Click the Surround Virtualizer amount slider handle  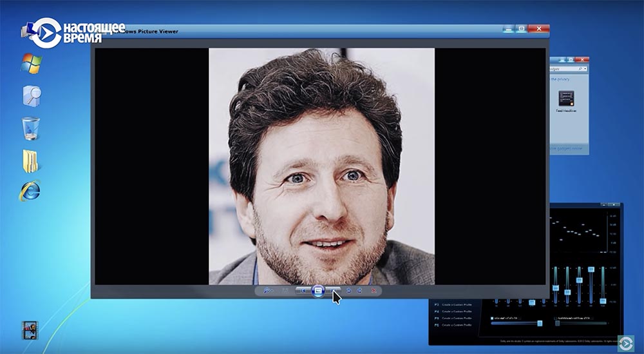click(557, 323)
